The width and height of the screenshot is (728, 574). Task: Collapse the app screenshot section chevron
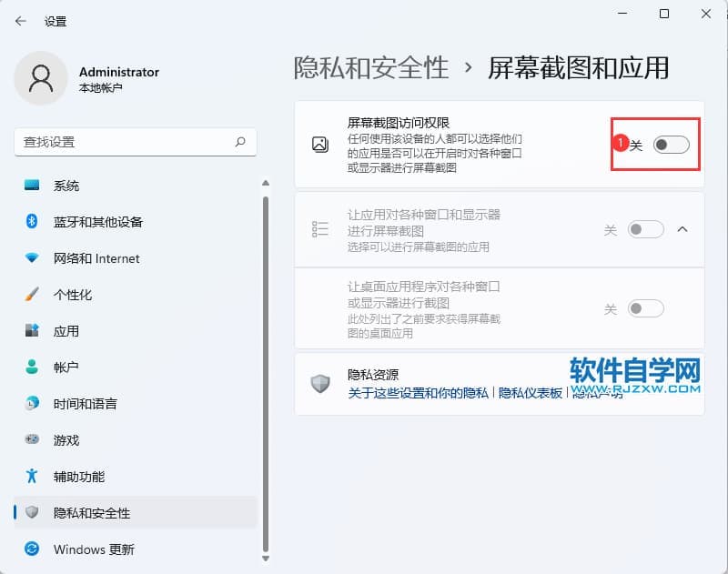[683, 230]
